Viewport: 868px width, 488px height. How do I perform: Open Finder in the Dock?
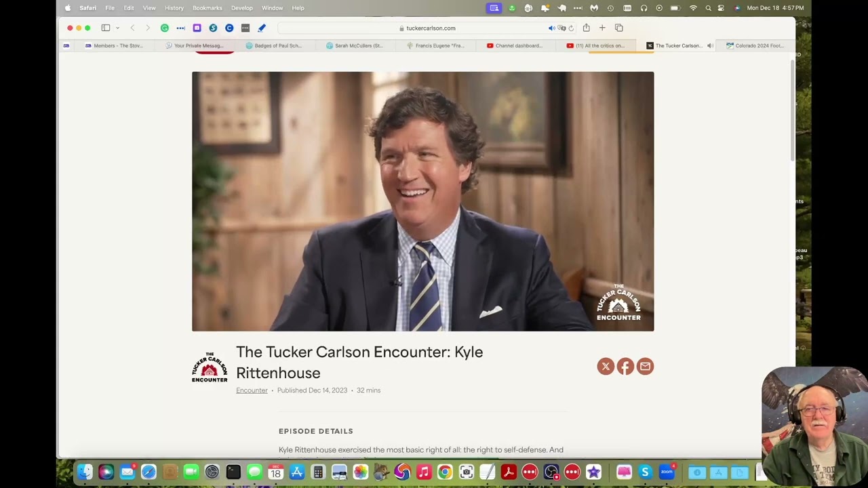click(85, 472)
